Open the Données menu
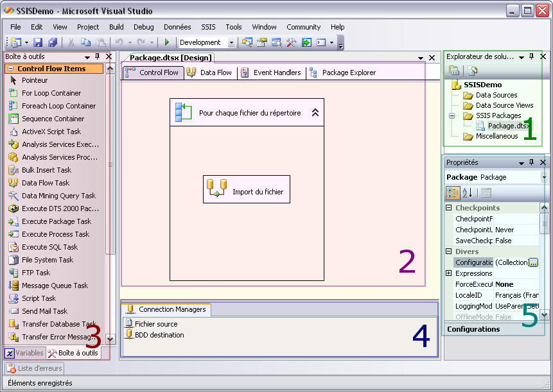Screen dimensions: 553x392 pyautogui.click(x=177, y=27)
